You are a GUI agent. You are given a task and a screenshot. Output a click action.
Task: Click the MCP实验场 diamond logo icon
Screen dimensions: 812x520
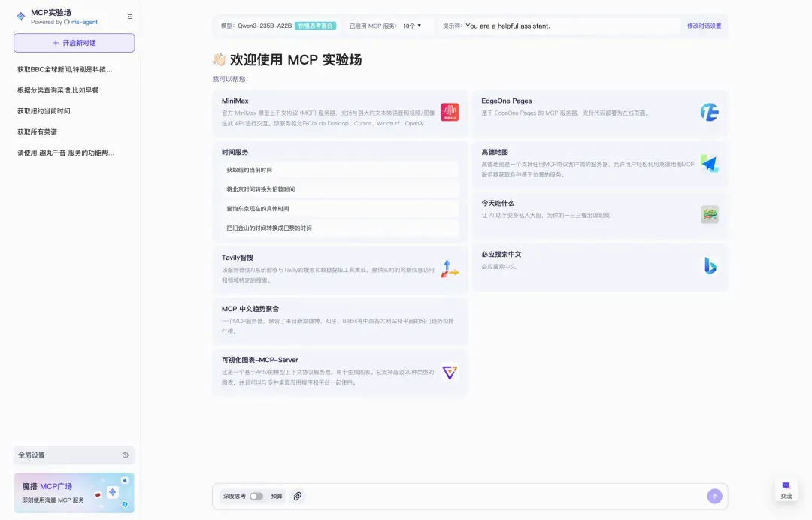[x=21, y=16]
